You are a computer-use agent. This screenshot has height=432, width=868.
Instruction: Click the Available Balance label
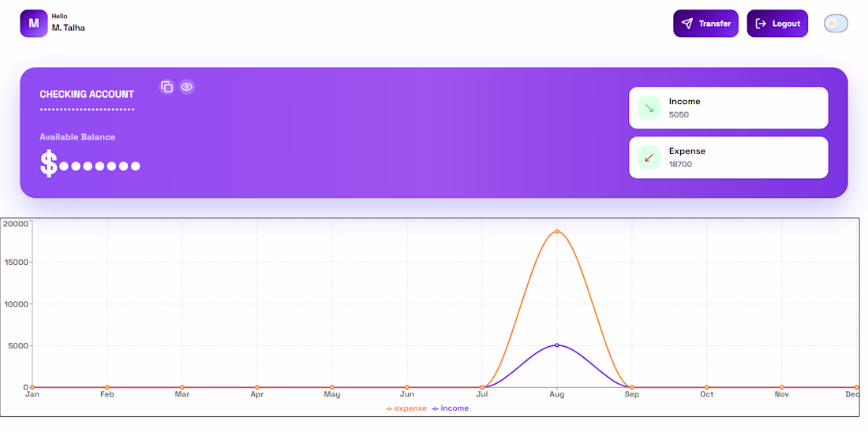pos(77,136)
